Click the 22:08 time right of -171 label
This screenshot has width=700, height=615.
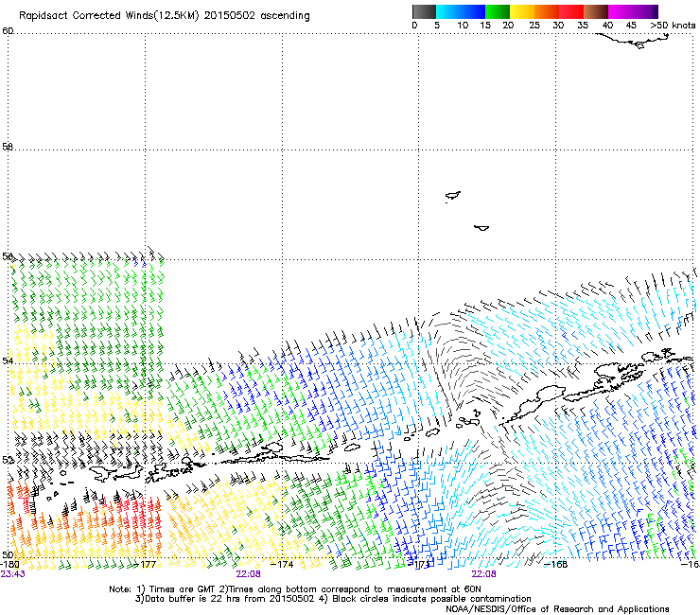(484, 574)
